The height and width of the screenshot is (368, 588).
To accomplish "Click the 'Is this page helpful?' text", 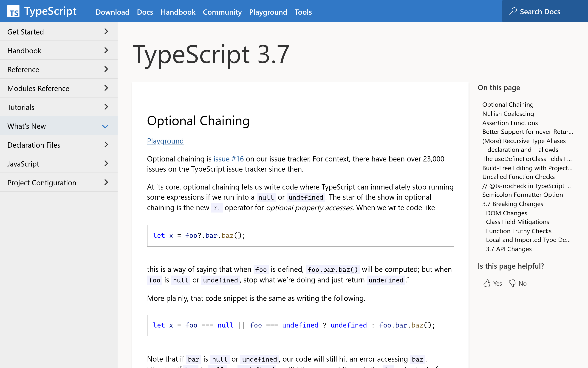I will click(x=511, y=266).
